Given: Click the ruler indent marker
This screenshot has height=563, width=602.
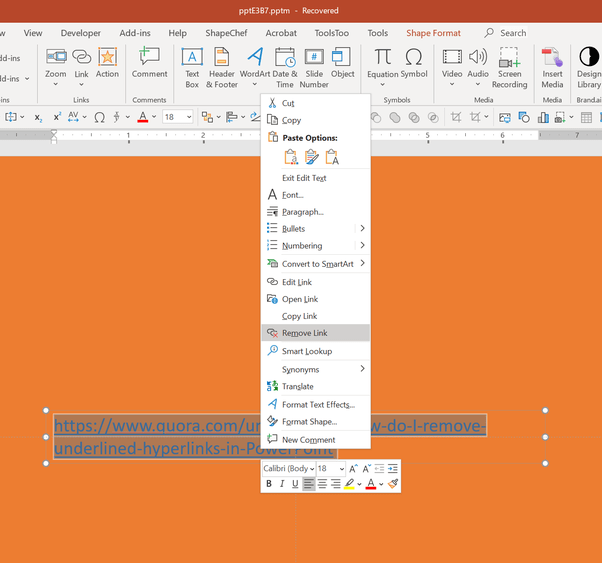Looking at the screenshot, I should pos(54,137).
